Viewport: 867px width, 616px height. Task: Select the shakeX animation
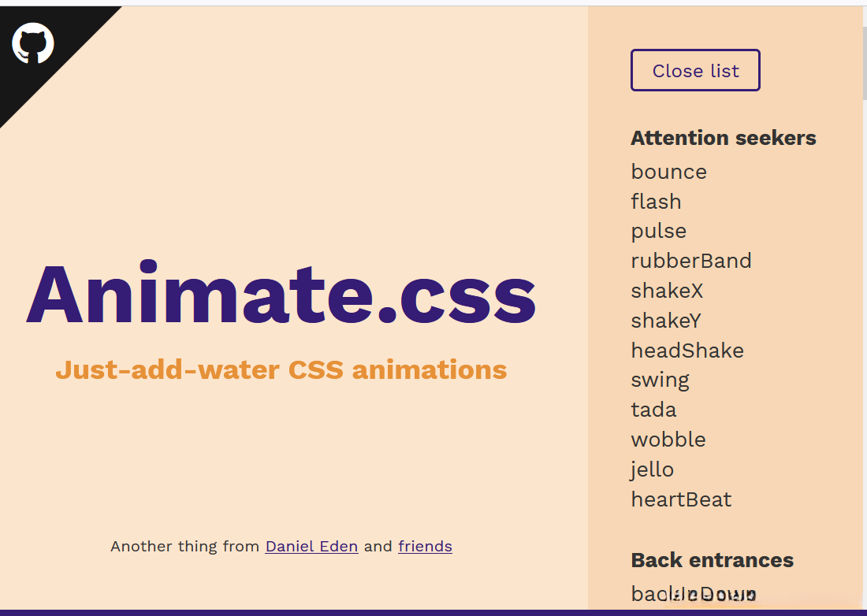[667, 291]
